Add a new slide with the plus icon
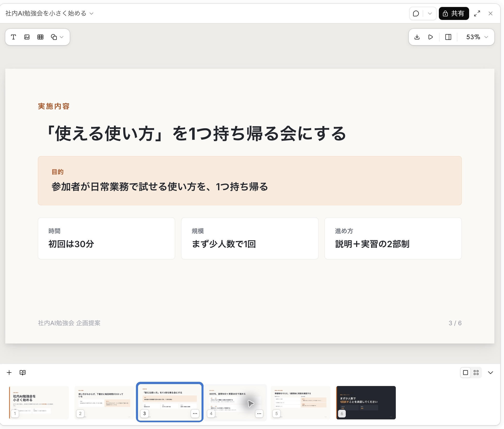The height and width of the screenshot is (429, 504). [x=9, y=372]
